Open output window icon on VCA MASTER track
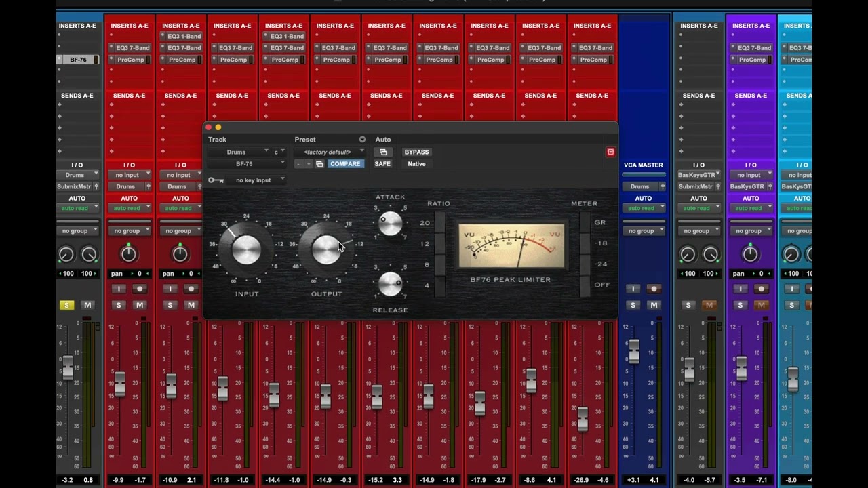The width and height of the screenshot is (868, 488). click(x=662, y=186)
